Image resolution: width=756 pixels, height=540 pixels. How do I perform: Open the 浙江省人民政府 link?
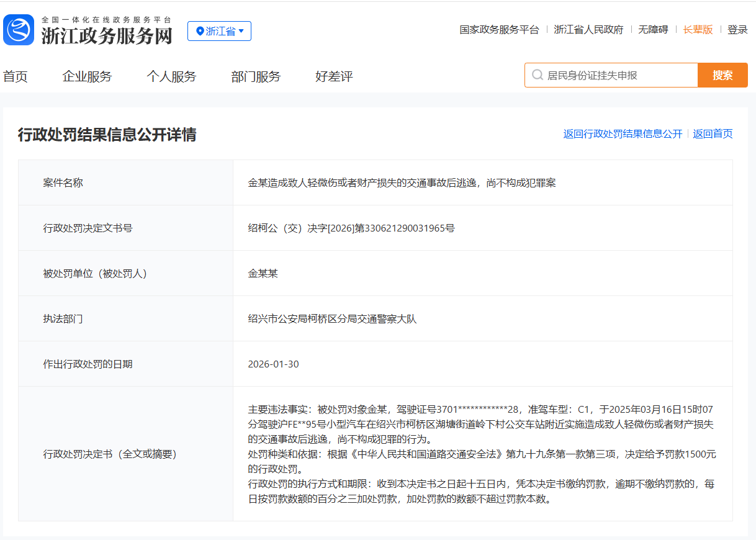coord(588,29)
